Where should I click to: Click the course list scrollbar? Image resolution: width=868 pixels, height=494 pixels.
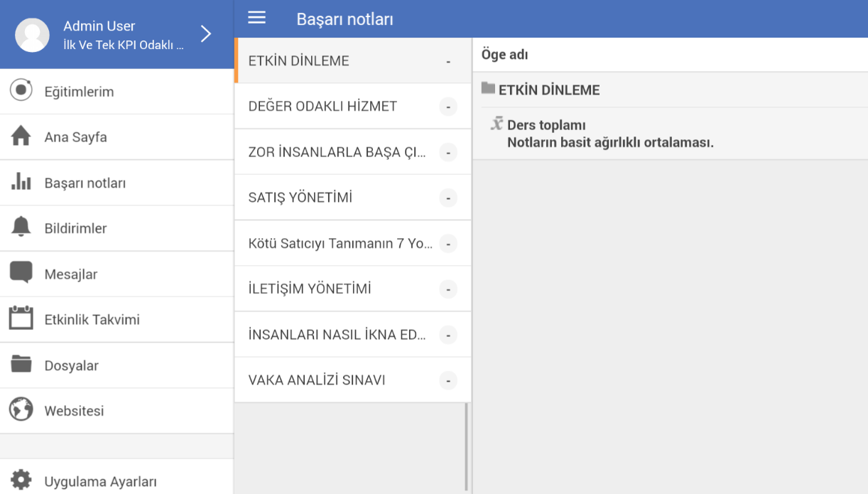467,446
